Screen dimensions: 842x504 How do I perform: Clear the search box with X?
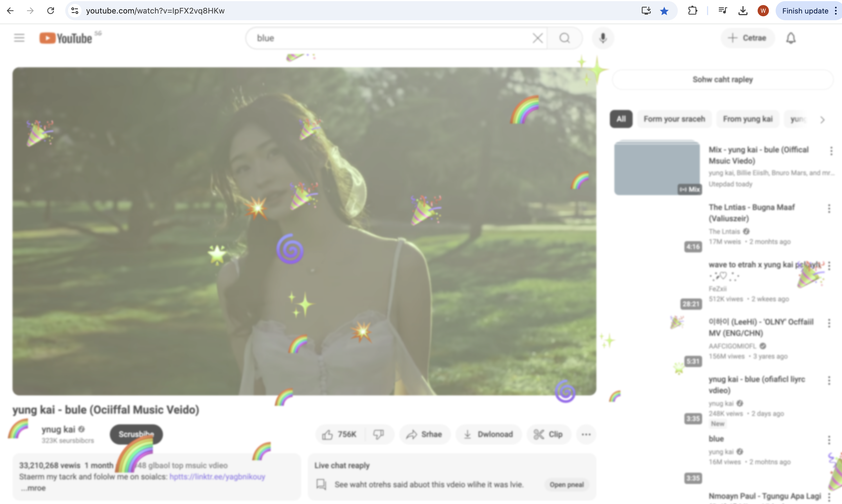[537, 38]
